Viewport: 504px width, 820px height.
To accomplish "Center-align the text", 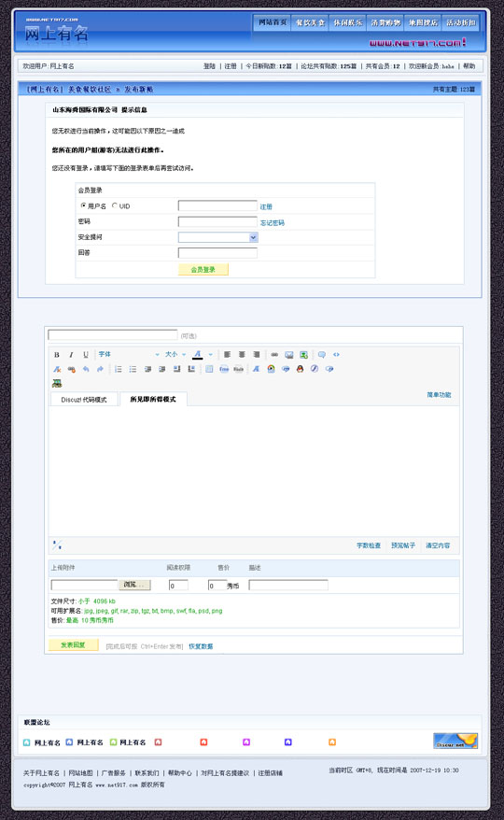I will (242, 355).
